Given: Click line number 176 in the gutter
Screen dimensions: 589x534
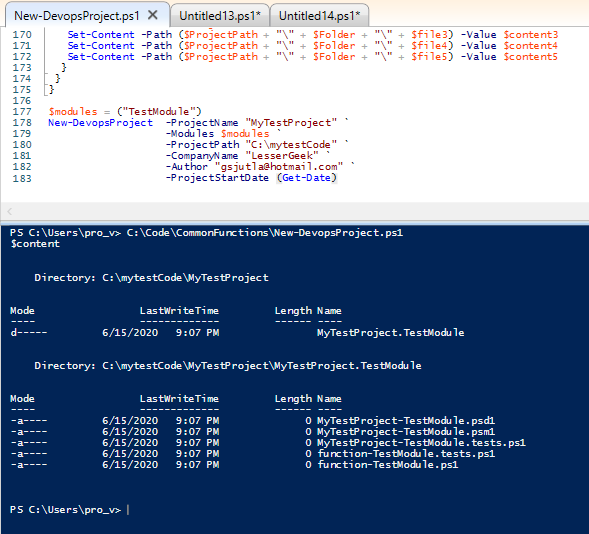Looking at the screenshot, I should tap(22, 101).
